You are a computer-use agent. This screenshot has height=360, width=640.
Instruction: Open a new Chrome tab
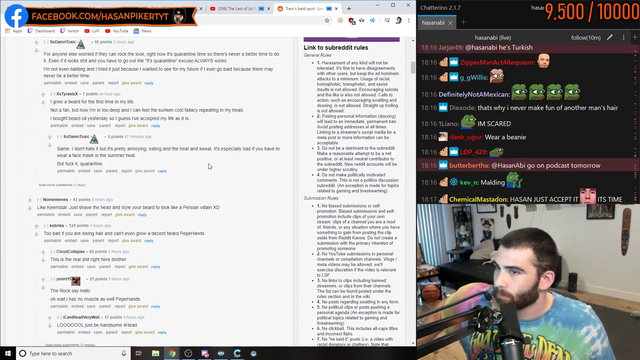[x=349, y=9]
